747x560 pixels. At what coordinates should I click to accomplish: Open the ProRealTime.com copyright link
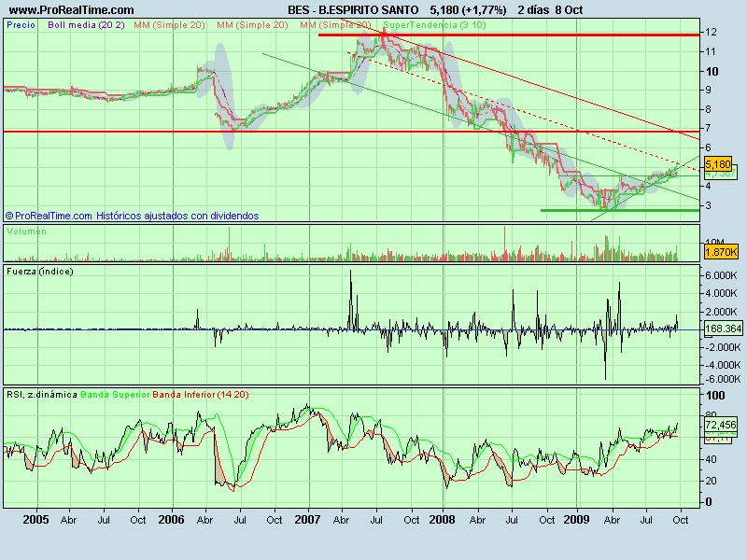[x=49, y=216]
